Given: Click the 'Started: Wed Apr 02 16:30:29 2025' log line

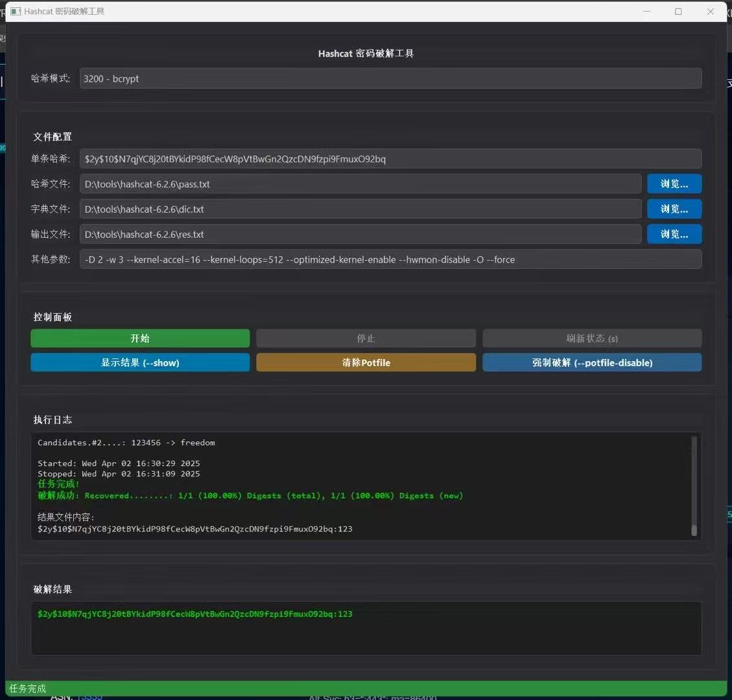Looking at the screenshot, I should point(119,463).
